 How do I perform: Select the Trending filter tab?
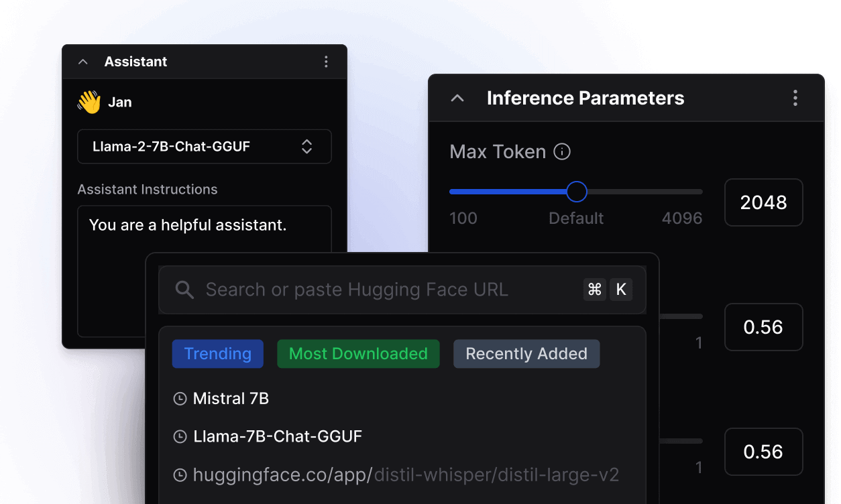click(218, 354)
